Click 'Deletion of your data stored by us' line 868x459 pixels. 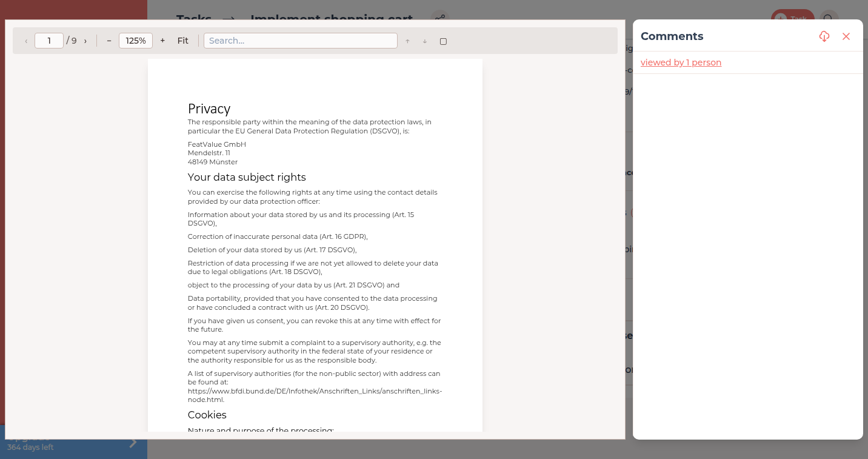[272, 250]
